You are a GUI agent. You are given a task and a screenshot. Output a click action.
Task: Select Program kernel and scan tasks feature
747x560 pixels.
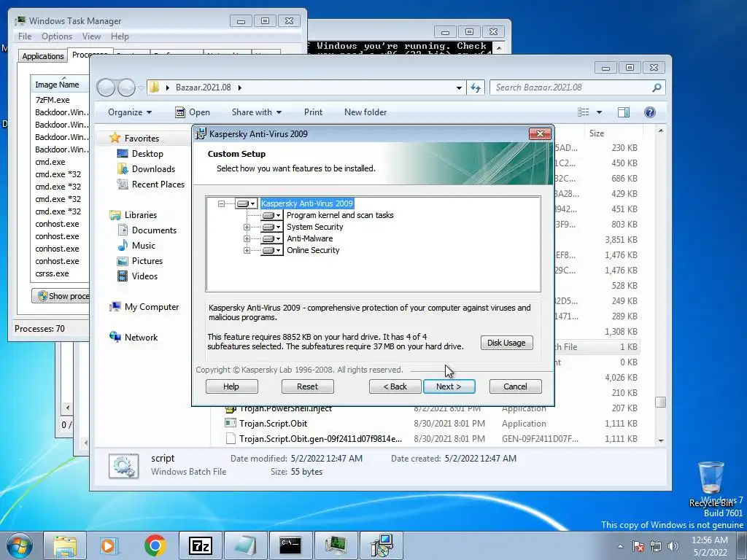(x=340, y=215)
